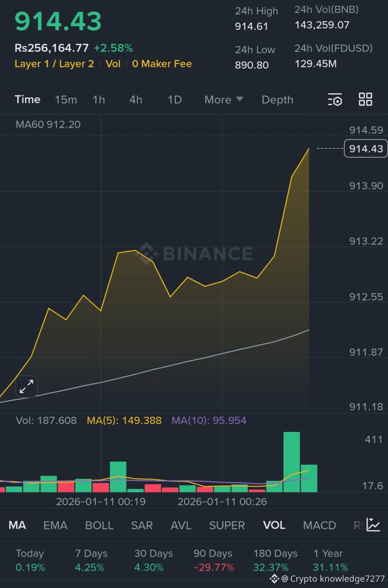
Task: Enable the MACD sub-indicator
Action: (319, 525)
